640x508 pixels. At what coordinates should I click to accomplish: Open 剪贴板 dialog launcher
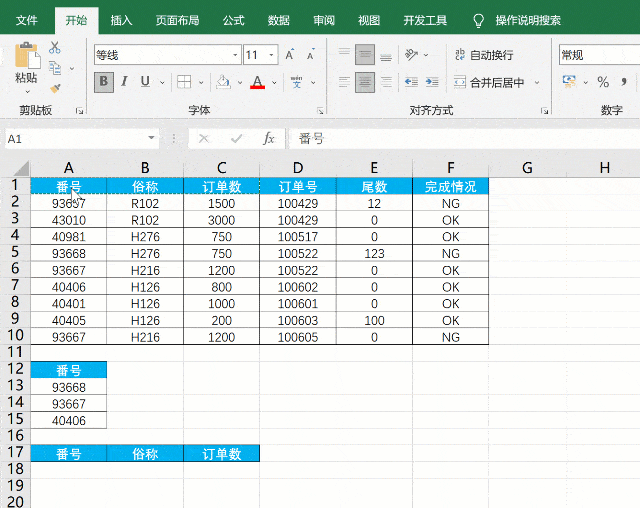click(x=80, y=111)
